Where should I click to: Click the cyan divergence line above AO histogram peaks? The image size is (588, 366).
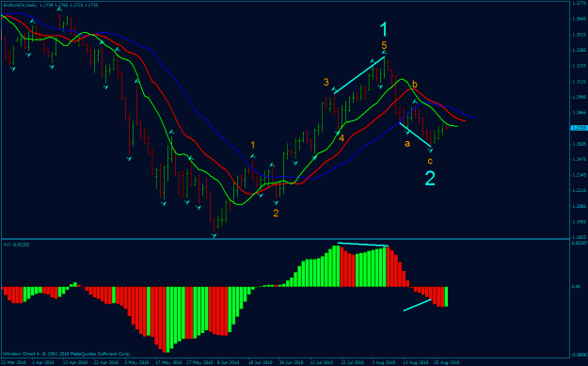tap(363, 245)
